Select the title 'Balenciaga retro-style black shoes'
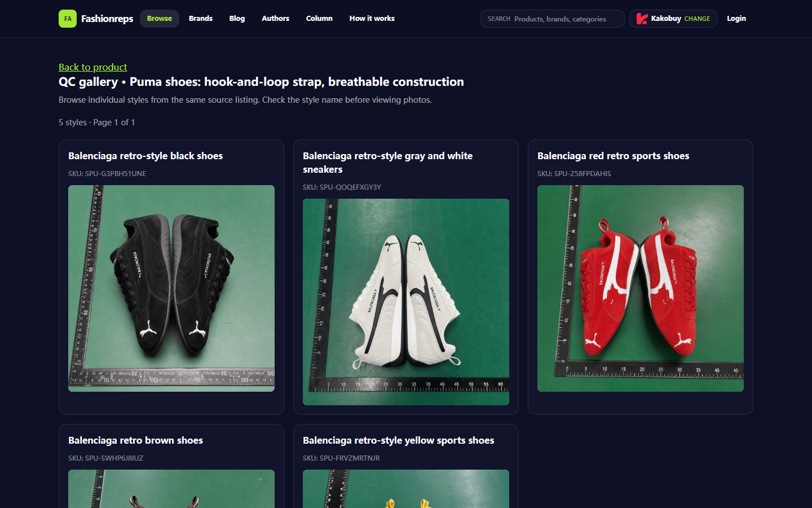The height and width of the screenshot is (508, 812). click(x=145, y=156)
